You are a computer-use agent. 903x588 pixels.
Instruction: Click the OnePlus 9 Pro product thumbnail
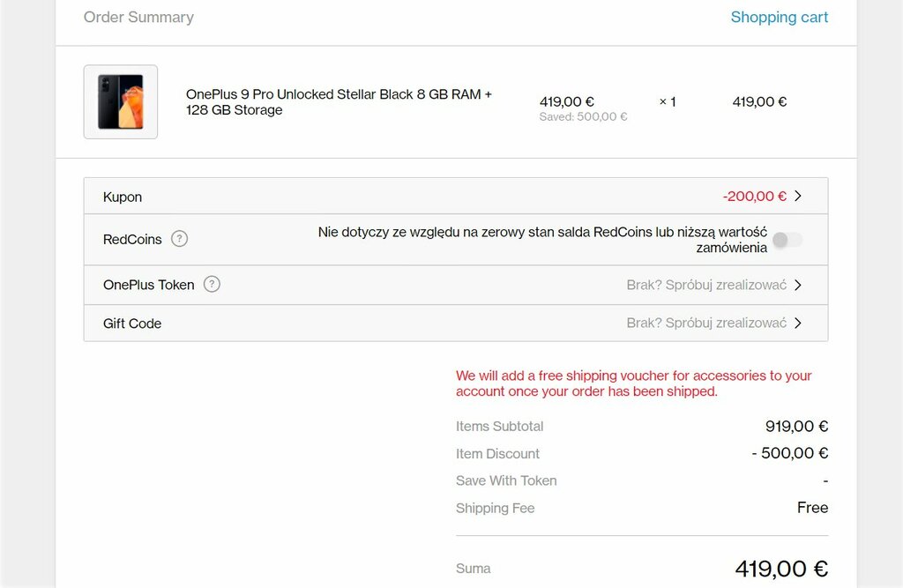point(120,102)
